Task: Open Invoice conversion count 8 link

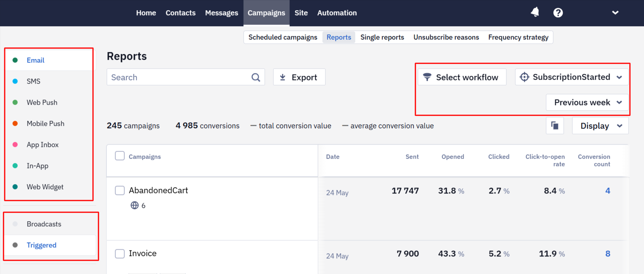Action: pos(608,254)
